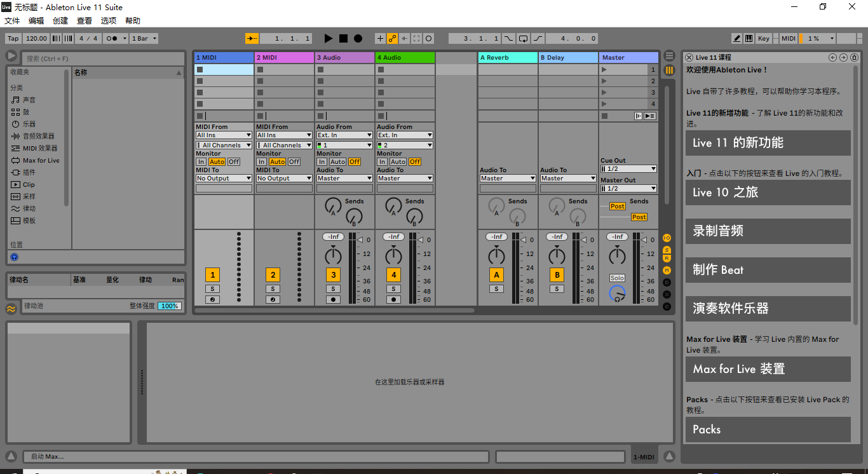Open the Max for Live browser category
Image resolution: width=868 pixels, height=474 pixels.
point(35,161)
